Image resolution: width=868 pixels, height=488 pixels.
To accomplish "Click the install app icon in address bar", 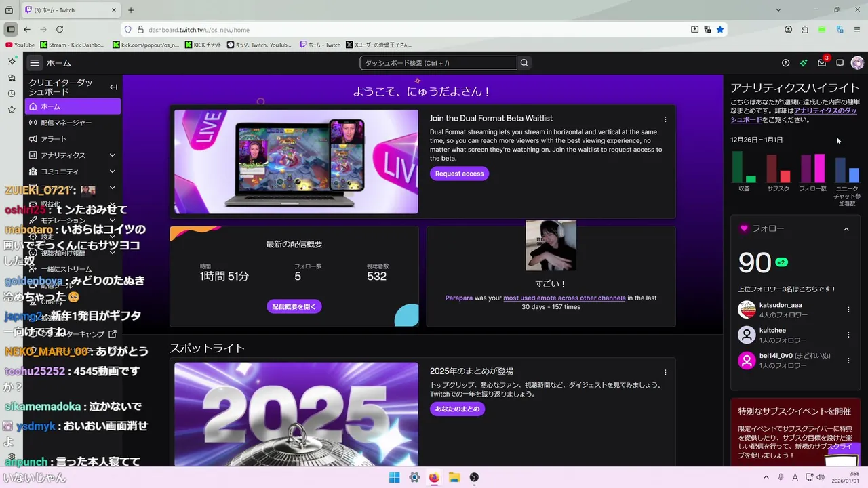I will [x=695, y=30].
